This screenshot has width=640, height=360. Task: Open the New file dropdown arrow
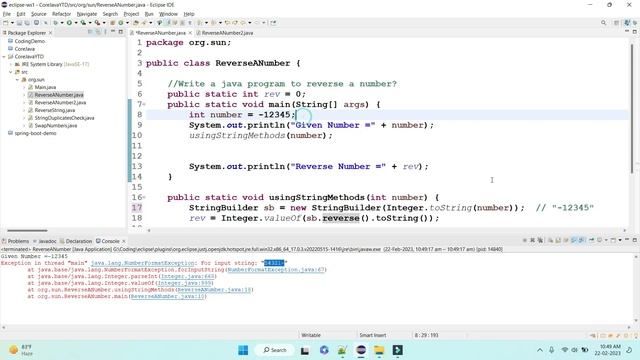(12, 23)
